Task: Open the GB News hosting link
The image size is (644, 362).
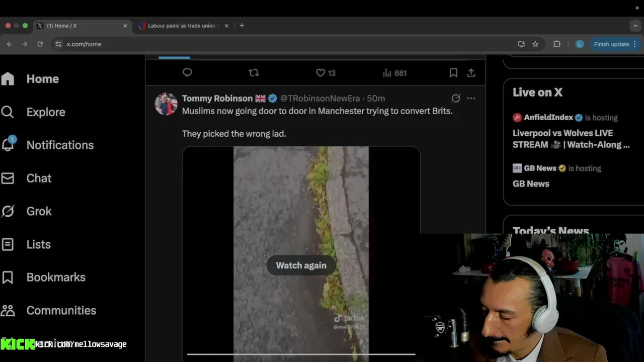Action: tap(540, 168)
